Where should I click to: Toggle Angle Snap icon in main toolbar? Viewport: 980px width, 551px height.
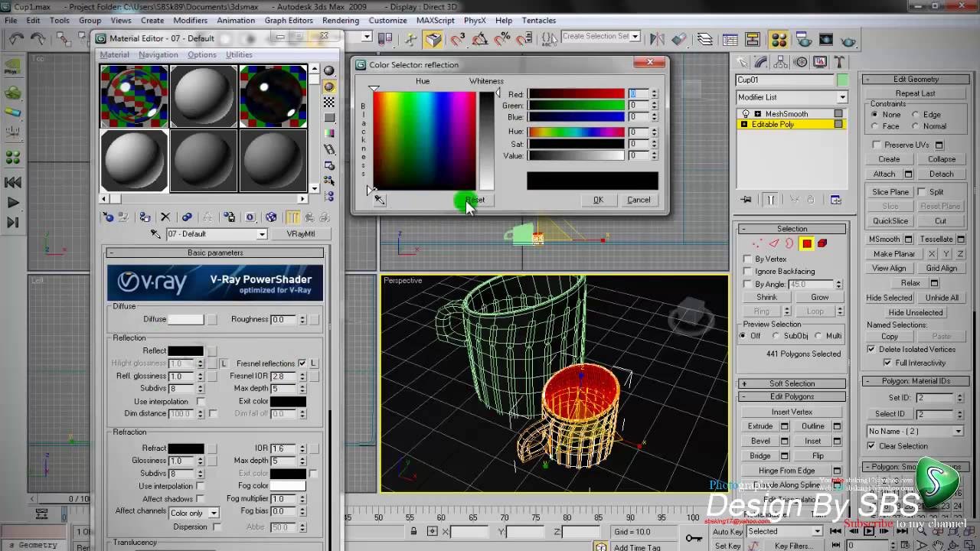click(480, 40)
